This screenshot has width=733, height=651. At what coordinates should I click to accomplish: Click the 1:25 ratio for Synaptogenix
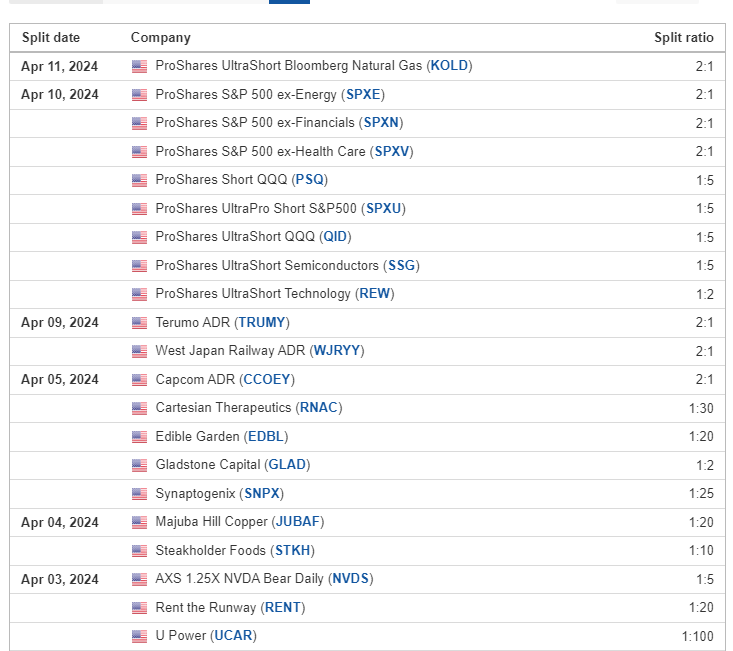[701, 494]
